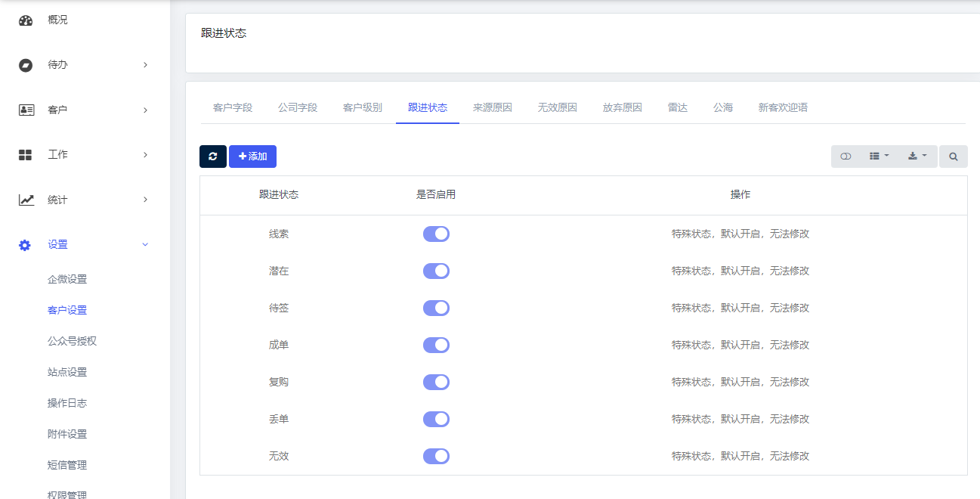Screen dimensions: 980x499
Task: Click the 概况 dashboard icon in sidebar
Action: pyautogui.click(x=26, y=20)
